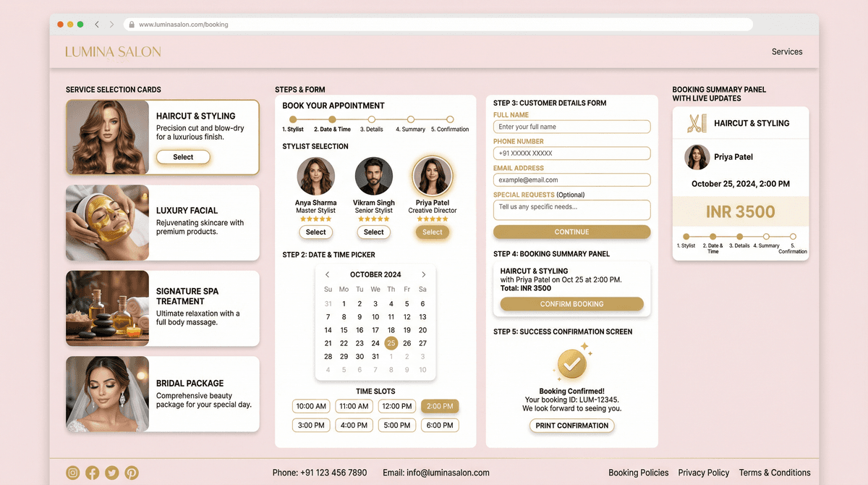Click the browser back arrow
Viewport: 868px width, 485px height.
tap(96, 24)
